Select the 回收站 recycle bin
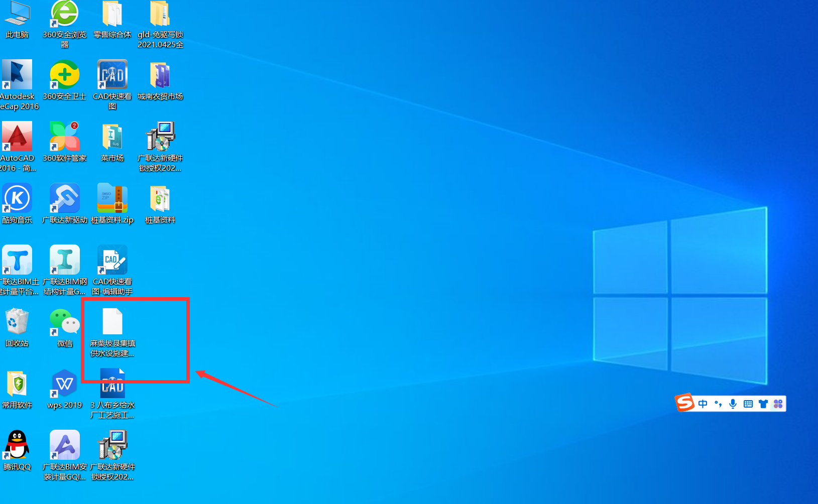 pos(17,327)
